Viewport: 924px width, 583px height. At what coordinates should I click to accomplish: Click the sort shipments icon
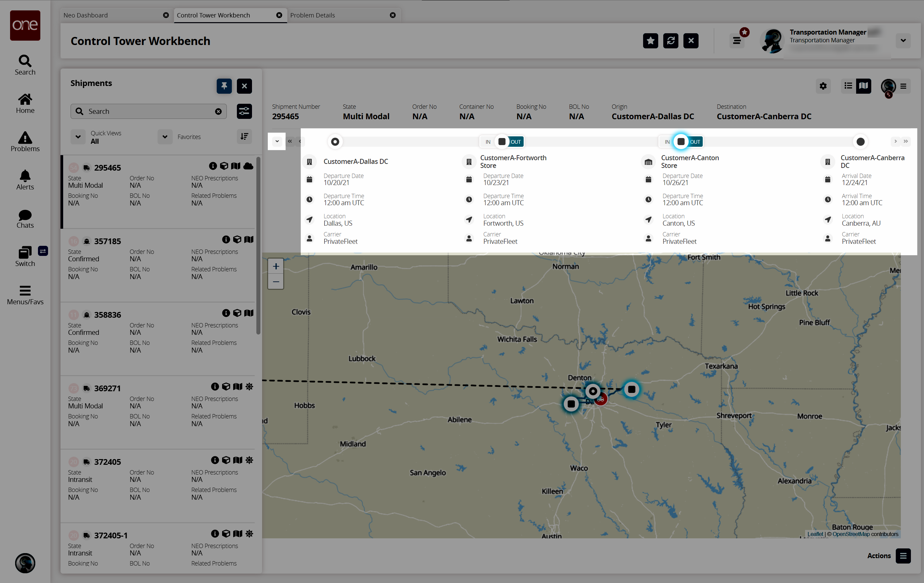tap(244, 137)
